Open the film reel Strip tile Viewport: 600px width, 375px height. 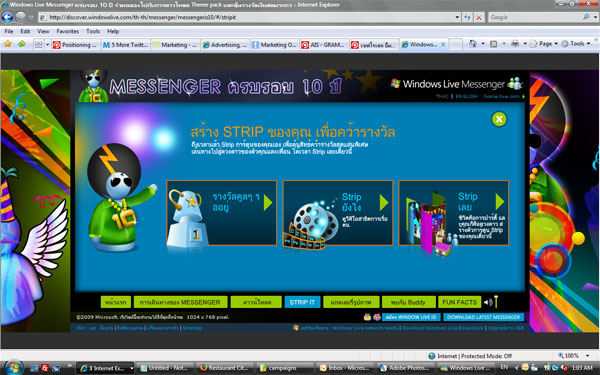(x=338, y=213)
